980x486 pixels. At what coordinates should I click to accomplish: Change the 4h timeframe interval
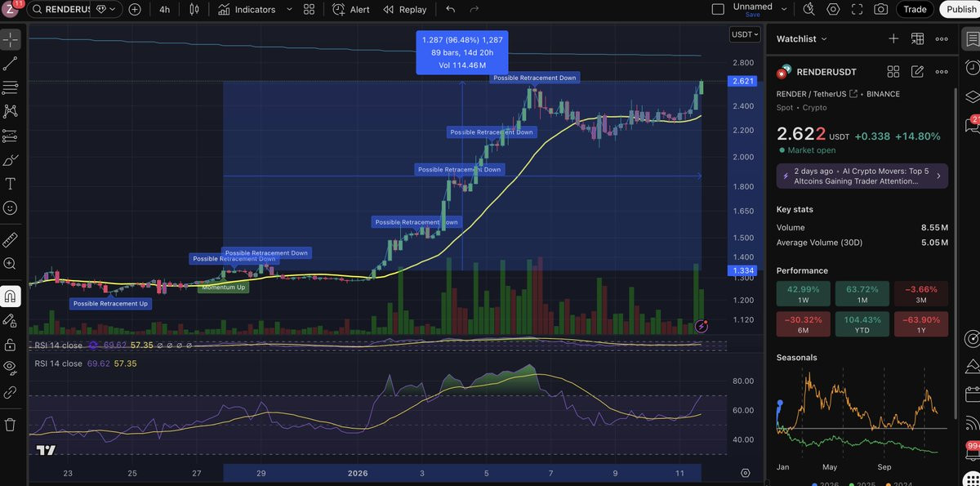[x=164, y=10]
